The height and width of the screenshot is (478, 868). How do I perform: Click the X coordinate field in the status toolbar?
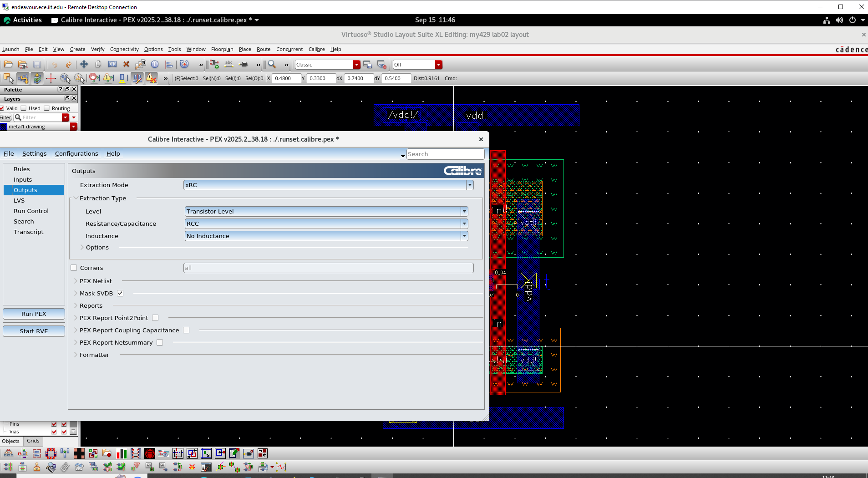tap(287, 78)
